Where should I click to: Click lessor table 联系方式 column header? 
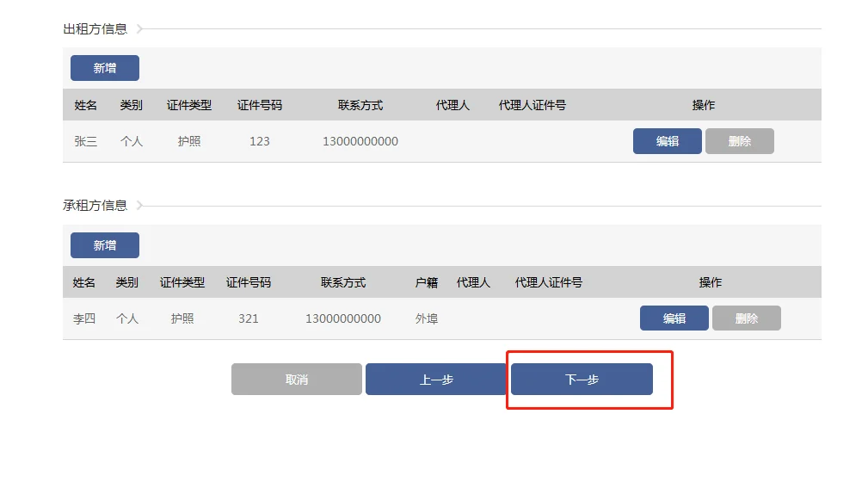[360, 105]
